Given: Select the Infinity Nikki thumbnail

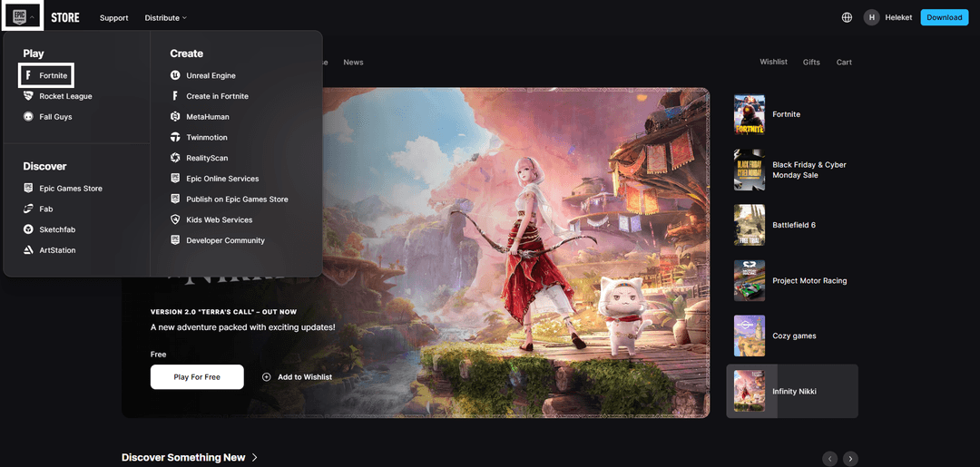Looking at the screenshot, I should click(x=750, y=392).
